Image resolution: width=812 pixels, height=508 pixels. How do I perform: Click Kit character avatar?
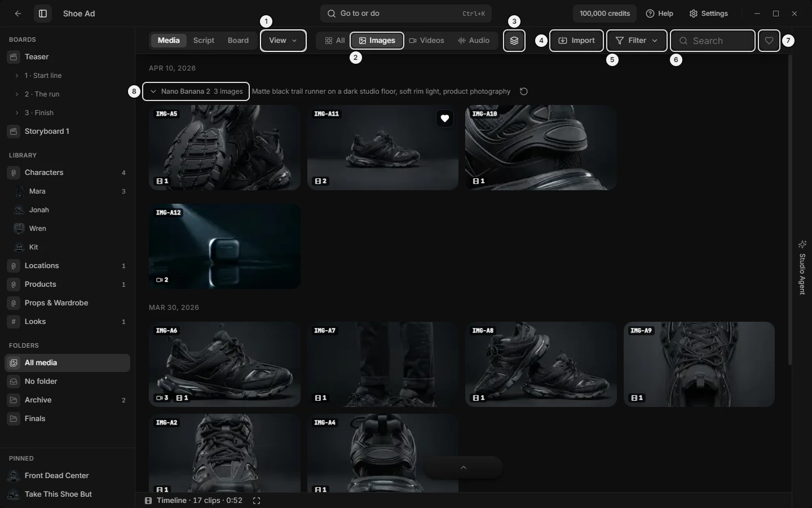click(19, 247)
